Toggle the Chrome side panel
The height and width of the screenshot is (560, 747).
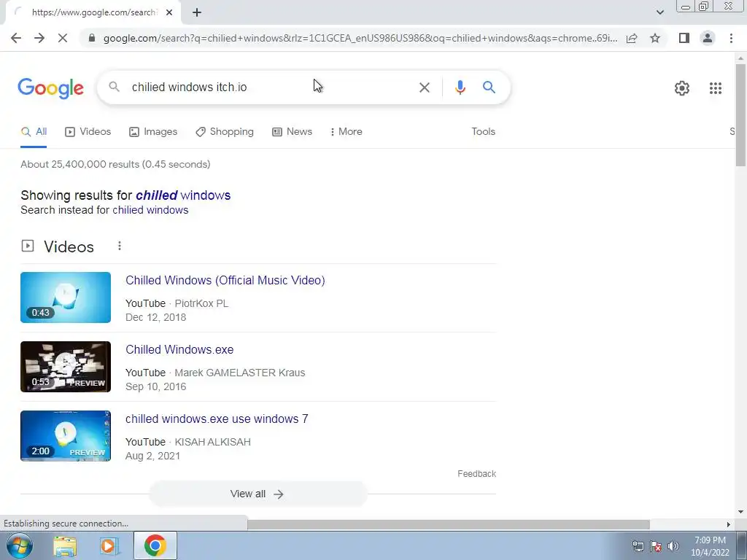pyautogui.click(x=684, y=38)
